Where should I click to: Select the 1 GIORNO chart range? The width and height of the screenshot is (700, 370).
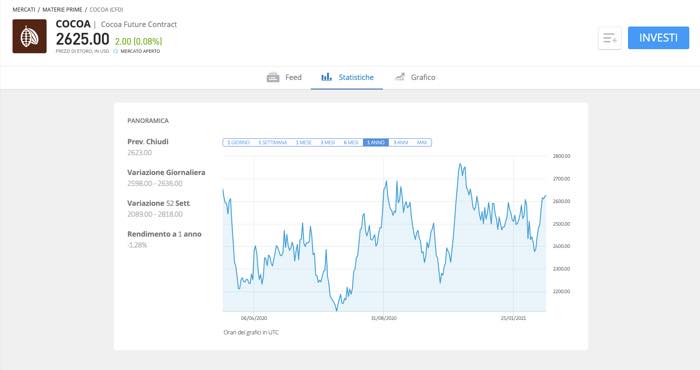coord(238,142)
